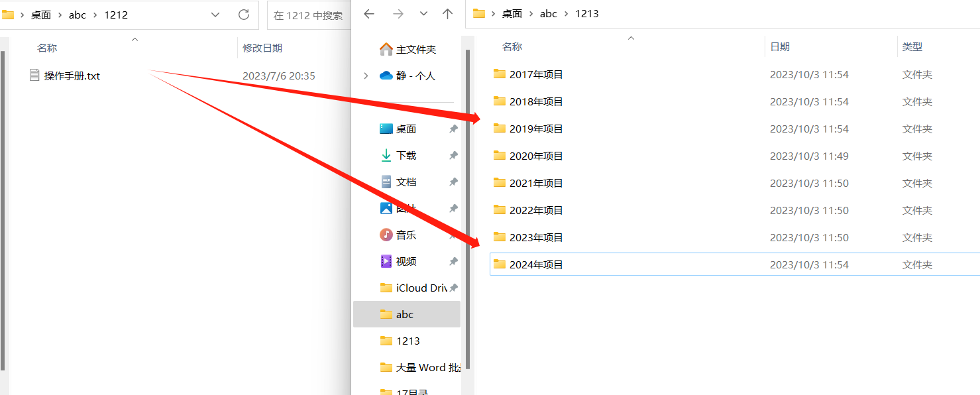Select 音乐 in the sidebar
The image size is (980, 395).
(406, 234)
